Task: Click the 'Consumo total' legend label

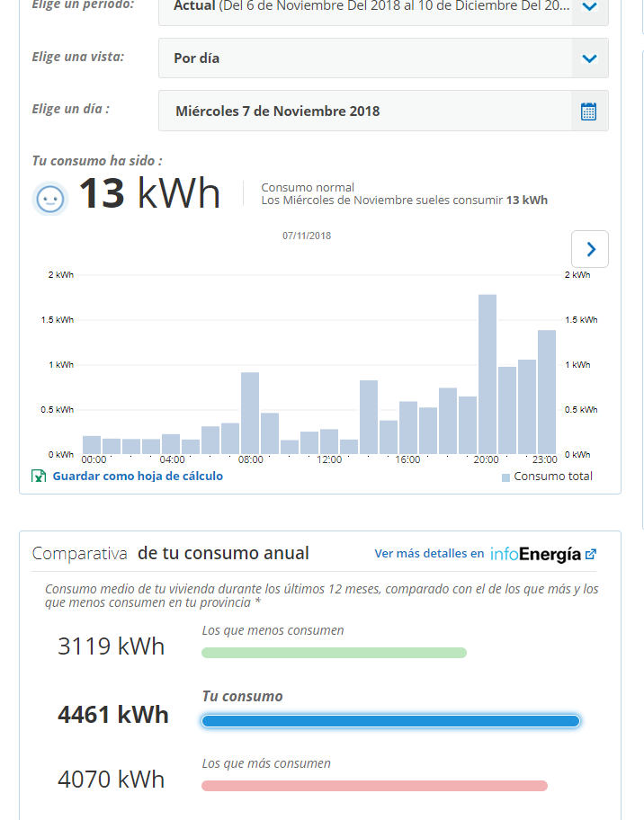Action: coord(553,477)
